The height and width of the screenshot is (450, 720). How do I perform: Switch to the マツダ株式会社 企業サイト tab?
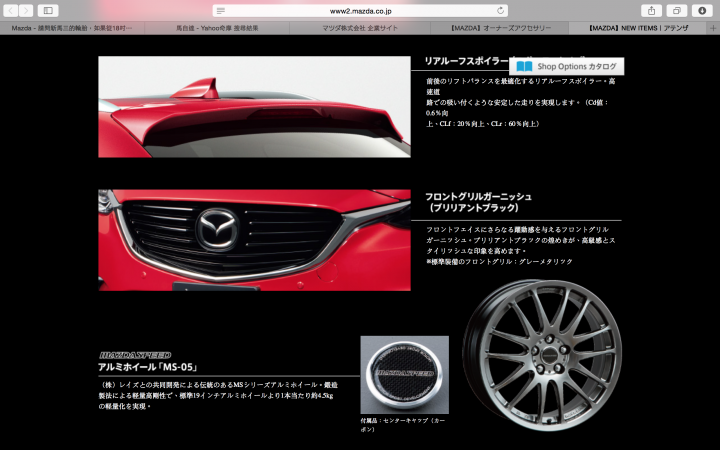(360, 28)
